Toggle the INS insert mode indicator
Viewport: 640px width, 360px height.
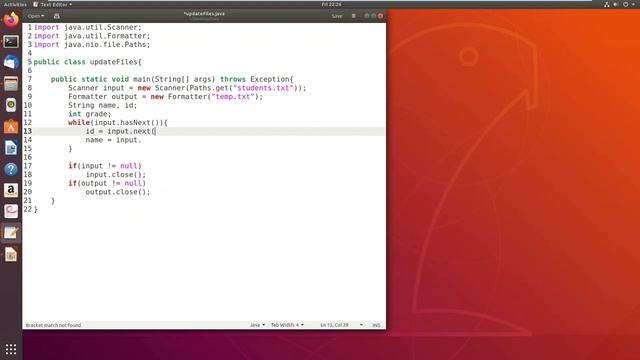pyautogui.click(x=376, y=325)
